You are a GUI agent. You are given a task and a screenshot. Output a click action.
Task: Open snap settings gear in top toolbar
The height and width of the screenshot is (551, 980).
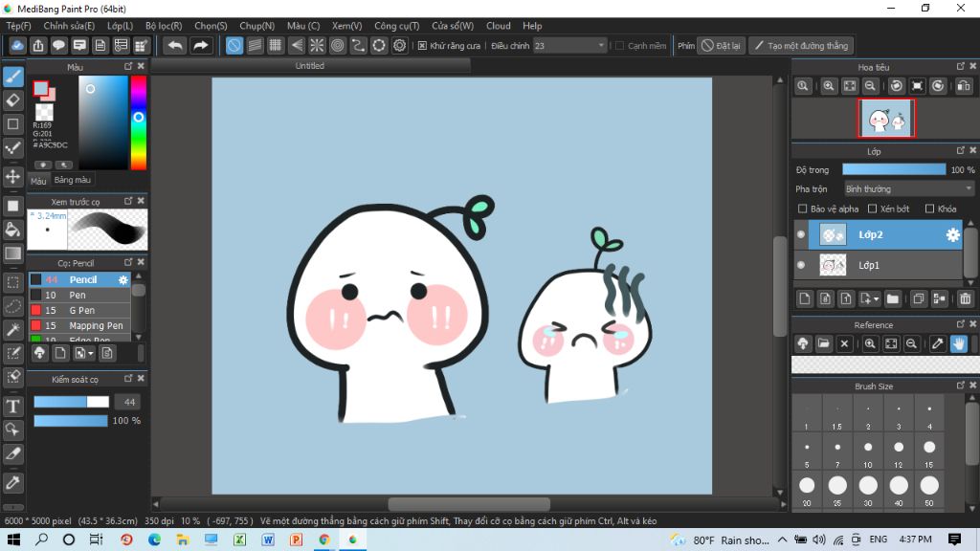399,46
